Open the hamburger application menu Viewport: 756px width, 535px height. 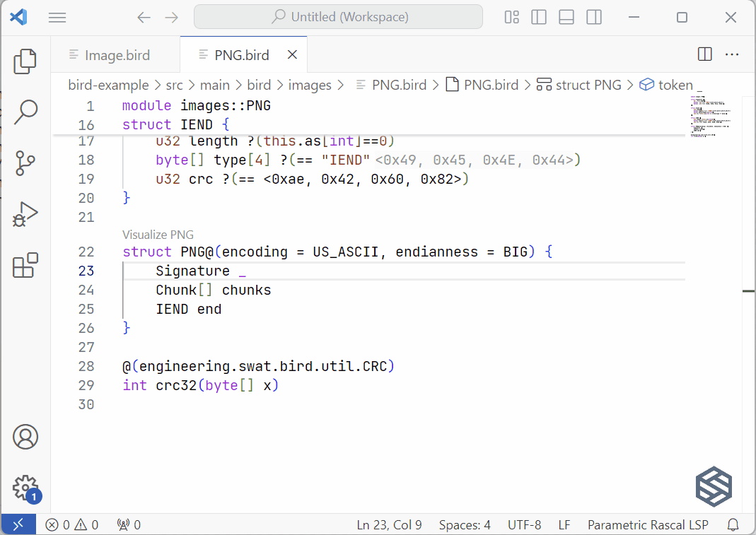tap(57, 17)
